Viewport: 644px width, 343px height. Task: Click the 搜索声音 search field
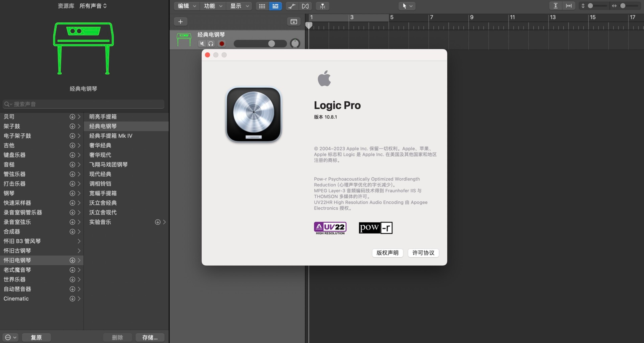84,104
